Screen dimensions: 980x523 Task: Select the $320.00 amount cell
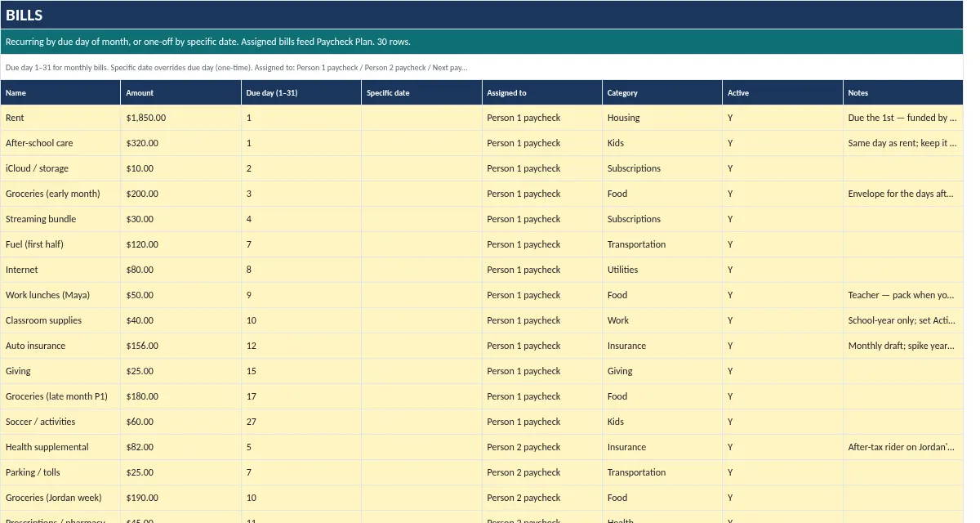point(180,143)
